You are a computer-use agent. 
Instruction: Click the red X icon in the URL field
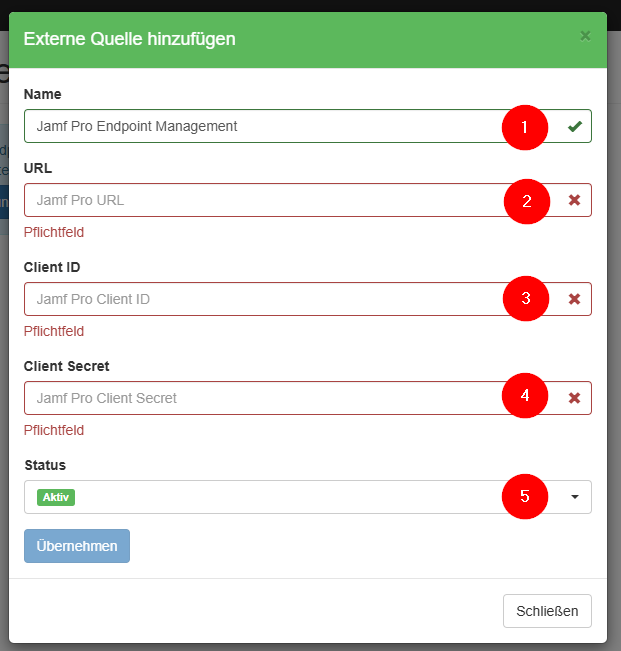tap(574, 200)
